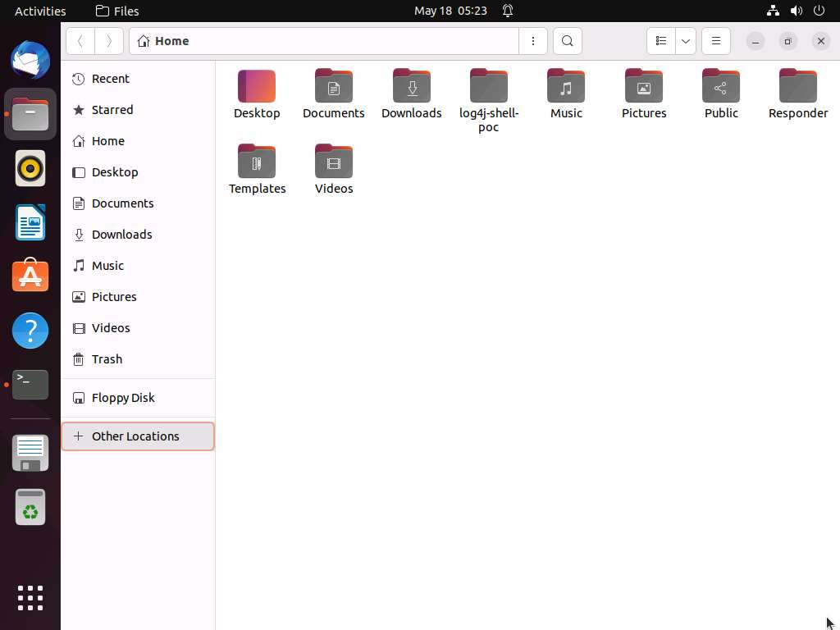Open the Activities overview
Viewport: 840px width, 630px height.
coord(40,11)
